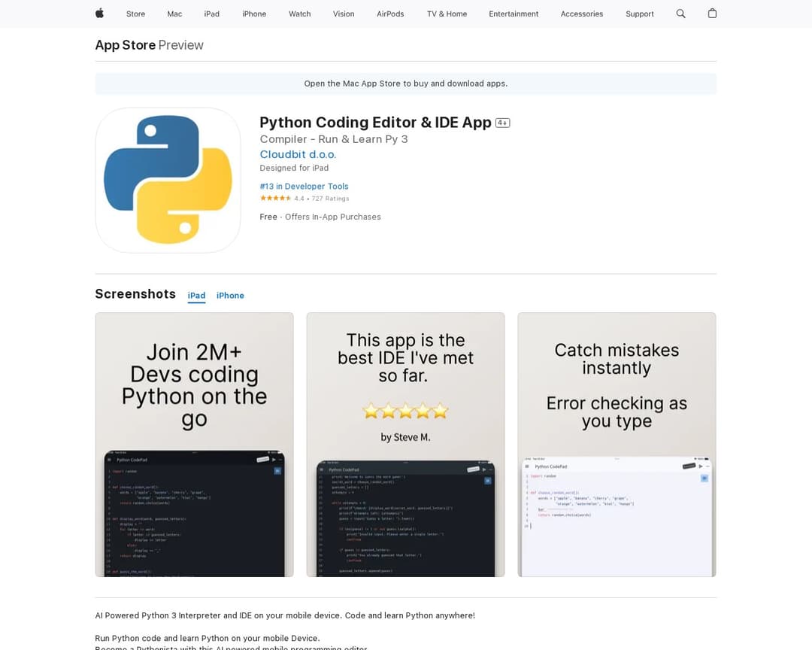Click the 'Compiler - Run & Learn Py 3' subtitle
The image size is (812, 650).
click(334, 139)
